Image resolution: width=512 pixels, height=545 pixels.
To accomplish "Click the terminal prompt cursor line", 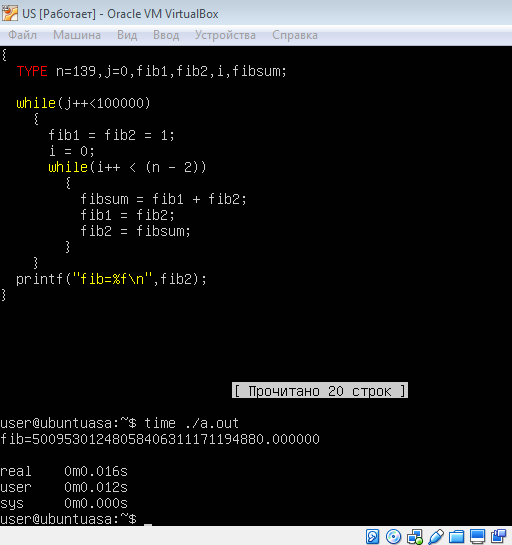I will [76, 519].
